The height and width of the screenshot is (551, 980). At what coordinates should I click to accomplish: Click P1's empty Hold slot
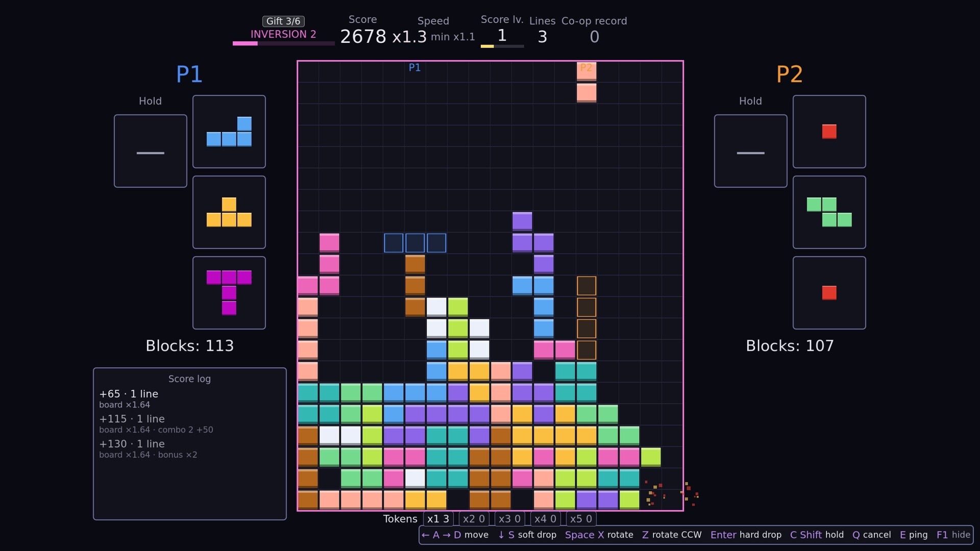(x=151, y=151)
